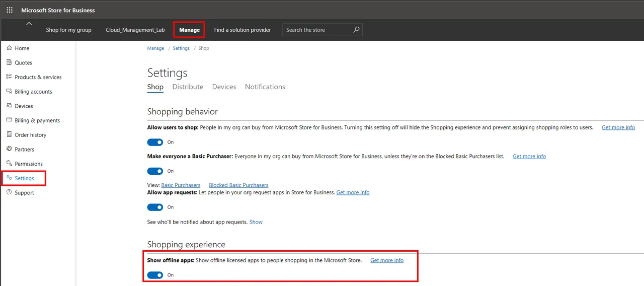The width and height of the screenshot is (644, 286).
Task: Click Get more info for Allow users to shop
Action: (x=618, y=127)
